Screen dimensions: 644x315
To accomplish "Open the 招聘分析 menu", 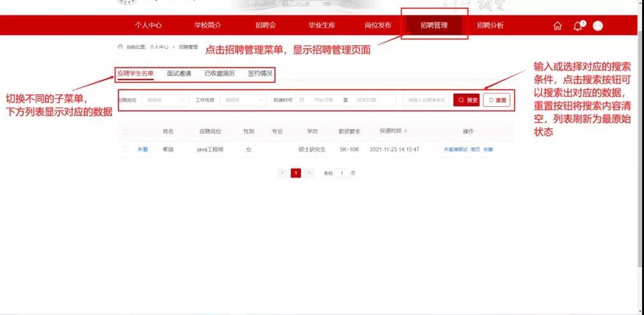I will pyautogui.click(x=490, y=26).
